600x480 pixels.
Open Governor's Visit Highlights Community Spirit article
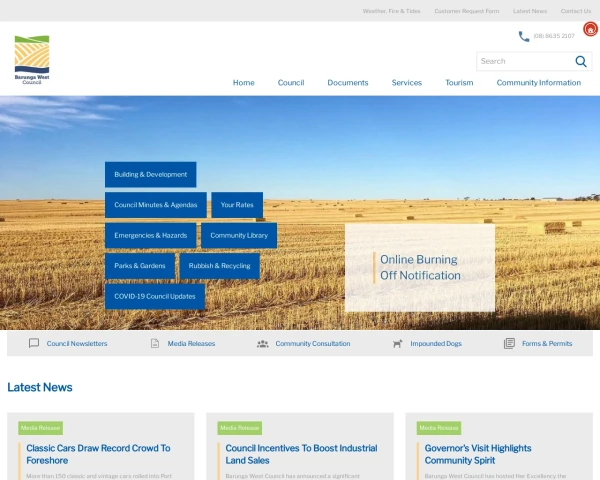pos(478,454)
